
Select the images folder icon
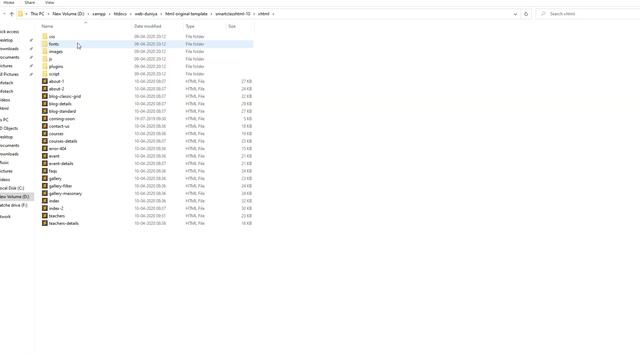click(x=45, y=51)
